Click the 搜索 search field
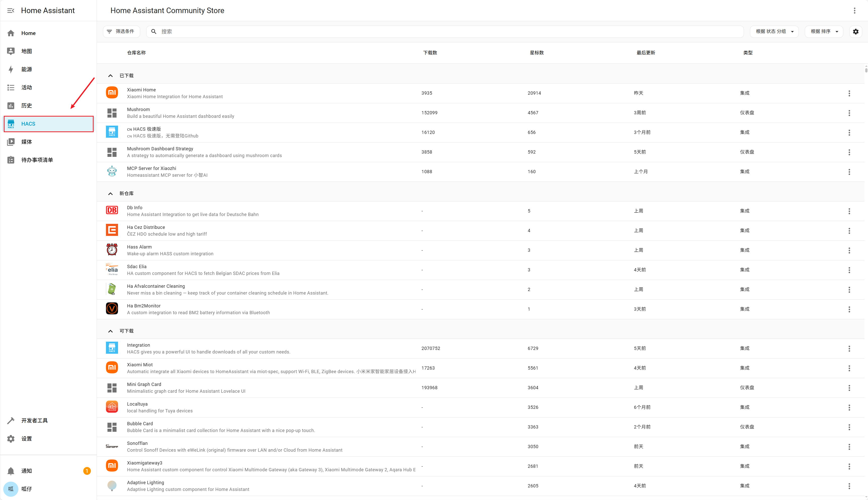Screen dimensions: 868x500 tap(446, 31)
